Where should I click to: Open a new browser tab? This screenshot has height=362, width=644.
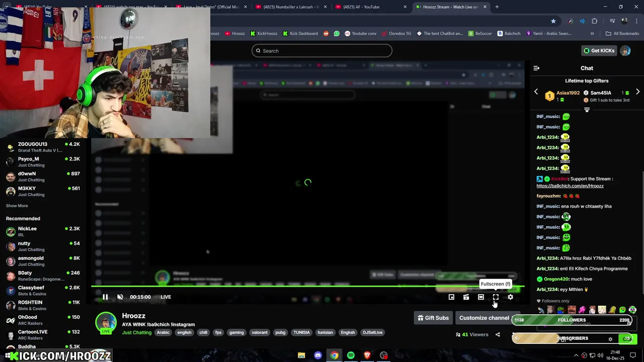tap(497, 7)
